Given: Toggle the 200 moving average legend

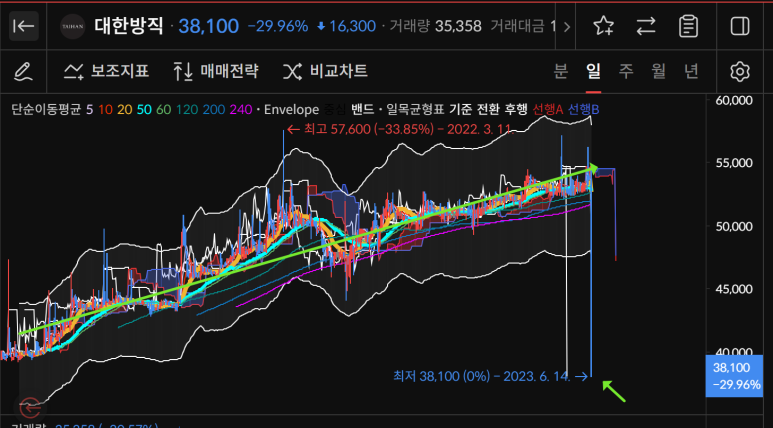Looking at the screenshot, I should [x=213, y=109].
